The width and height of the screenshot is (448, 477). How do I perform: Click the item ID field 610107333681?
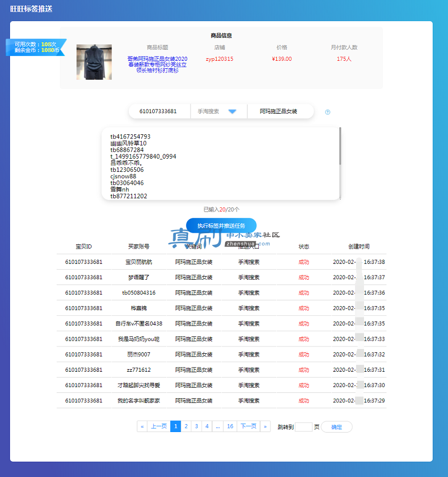158,112
